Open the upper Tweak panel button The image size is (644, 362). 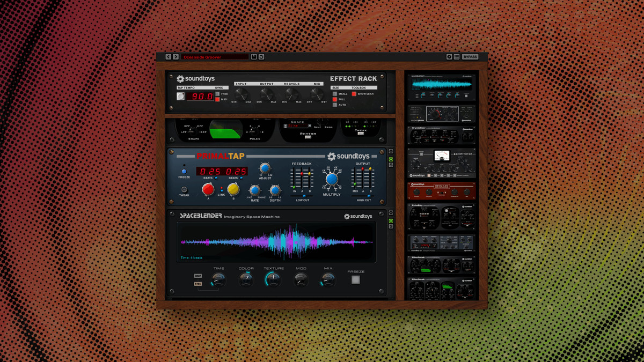[361, 134]
